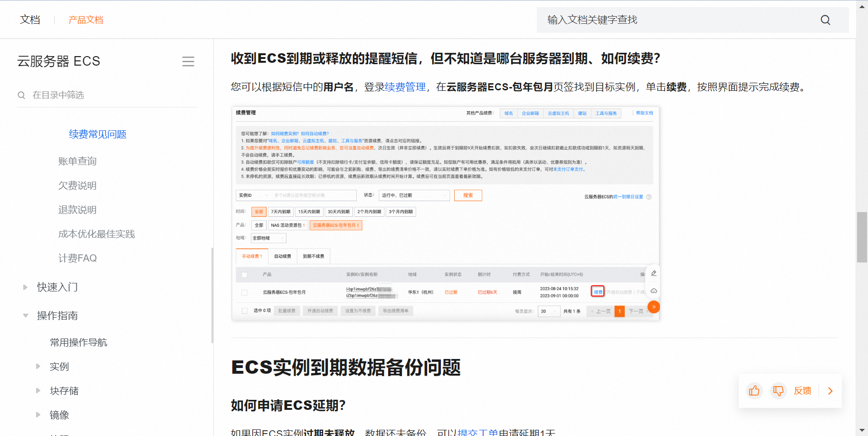The height and width of the screenshot is (436, 868).
Task: Expand the 实例 tree node
Action: (38, 366)
